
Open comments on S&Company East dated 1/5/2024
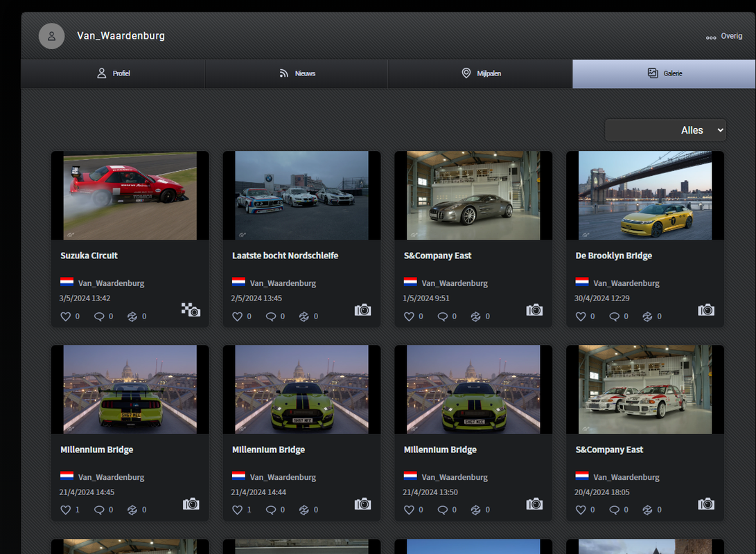click(x=443, y=316)
